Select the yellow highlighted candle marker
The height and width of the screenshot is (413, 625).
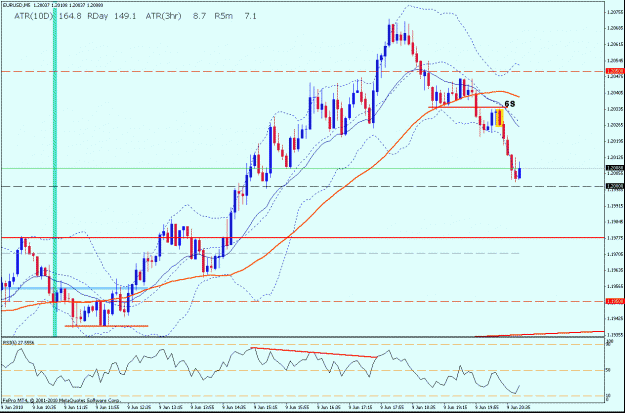click(x=500, y=118)
